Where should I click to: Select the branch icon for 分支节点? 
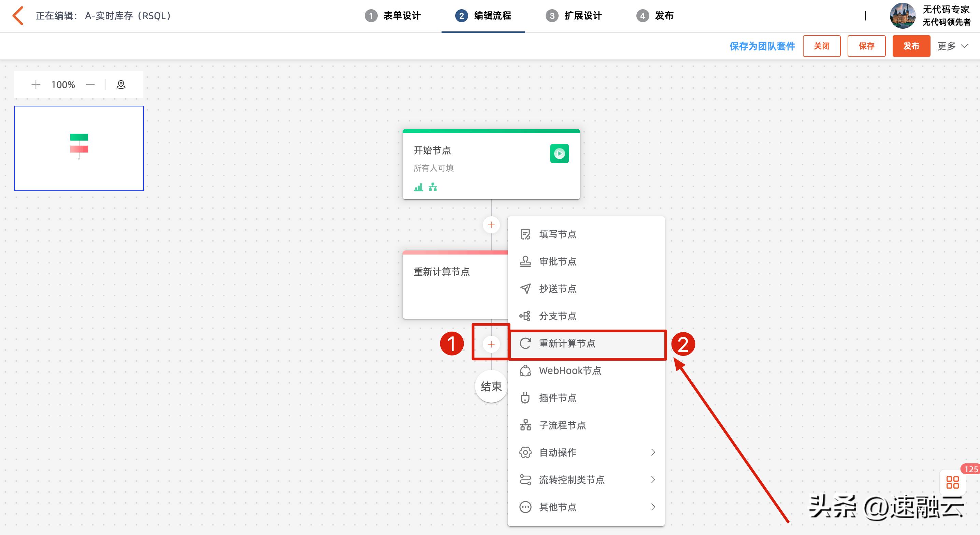click(525, 316)
